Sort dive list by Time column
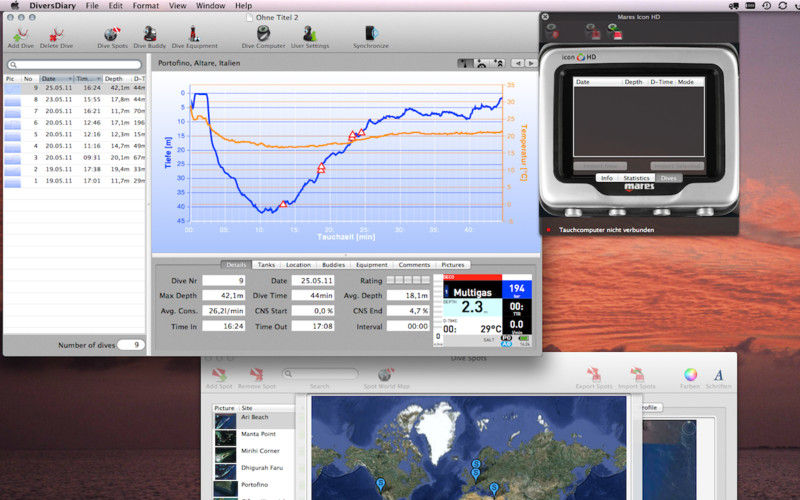 pos(88,79)
